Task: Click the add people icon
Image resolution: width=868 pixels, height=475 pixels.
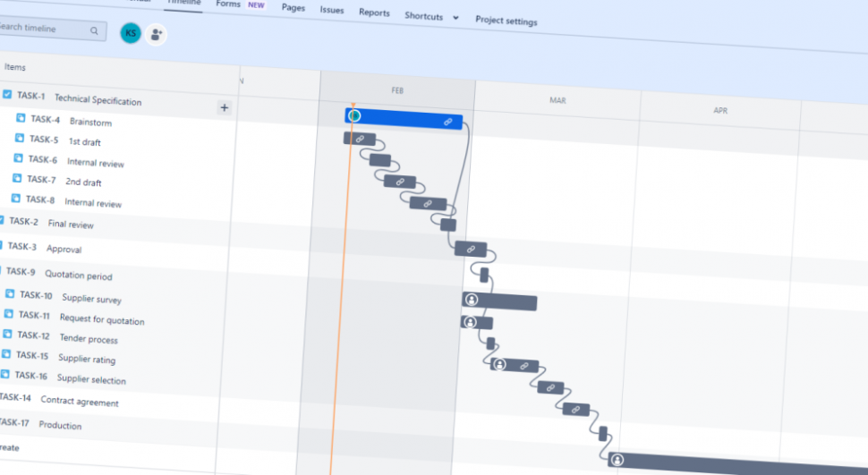Action: tap(157, 35)
